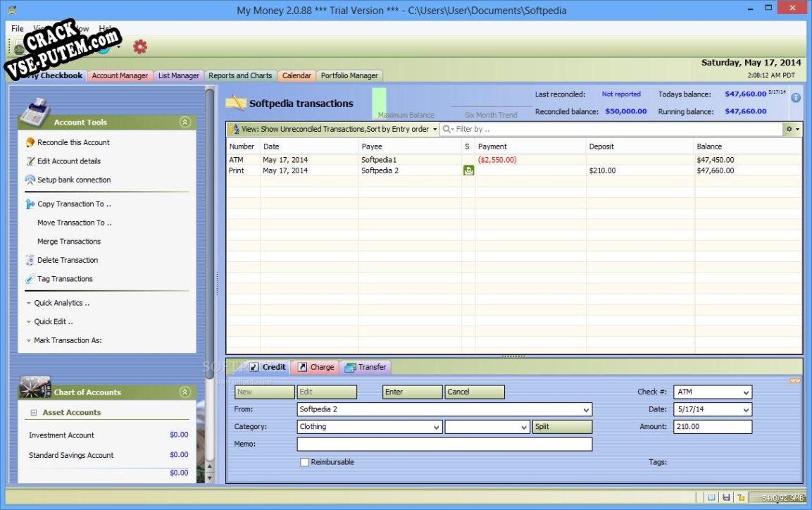Collapse the Account Tools panel
The image size is (812, 510).
coord(185,122)
